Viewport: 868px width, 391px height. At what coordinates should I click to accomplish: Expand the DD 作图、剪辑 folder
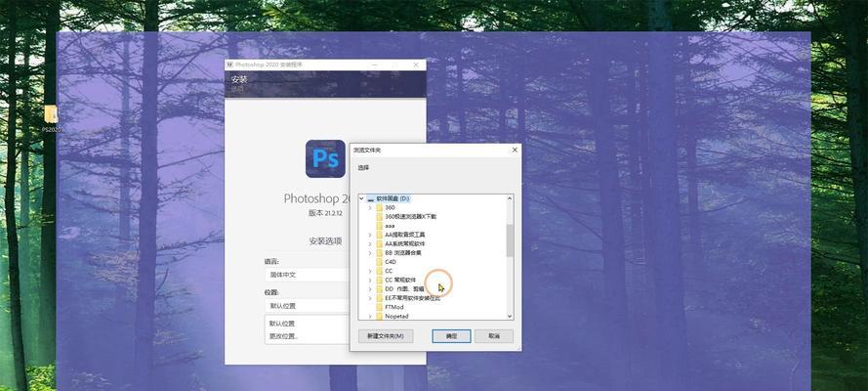click(x=370, y=288)
